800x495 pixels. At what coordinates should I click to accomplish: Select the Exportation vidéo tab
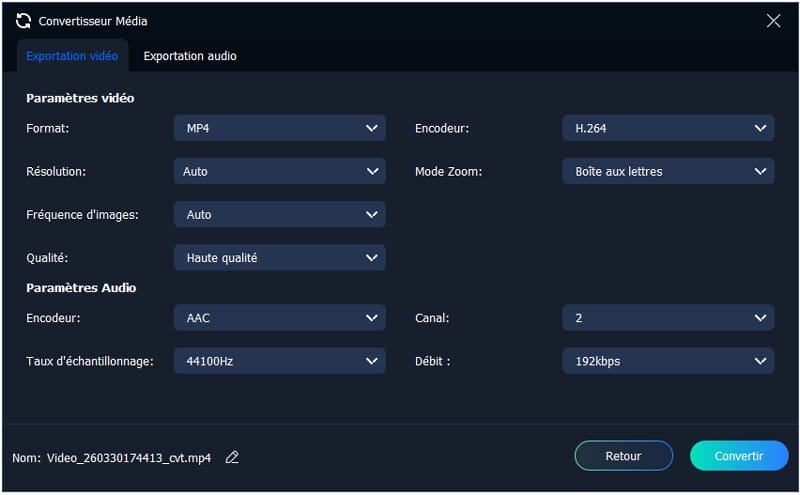click(72, 56)
